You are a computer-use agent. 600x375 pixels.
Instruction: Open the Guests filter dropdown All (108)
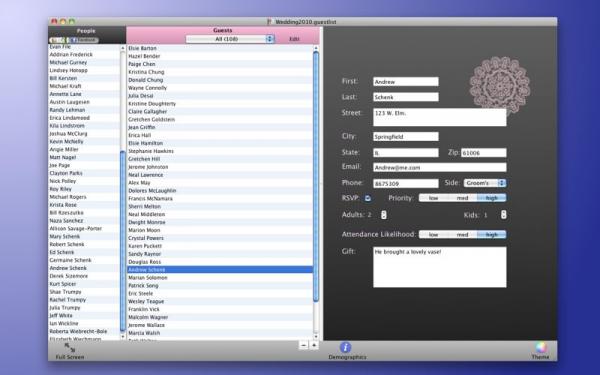click(230, 39)
